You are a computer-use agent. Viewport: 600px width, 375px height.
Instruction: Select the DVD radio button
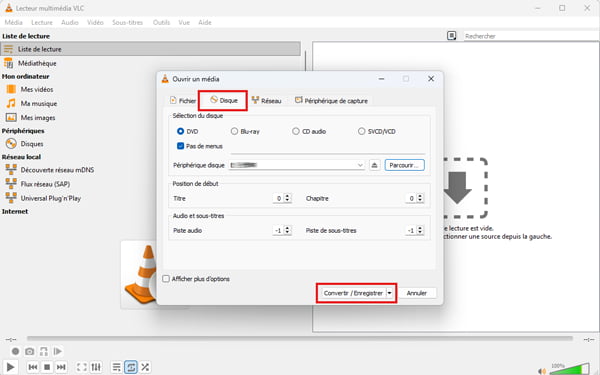[x=181, y=131]
